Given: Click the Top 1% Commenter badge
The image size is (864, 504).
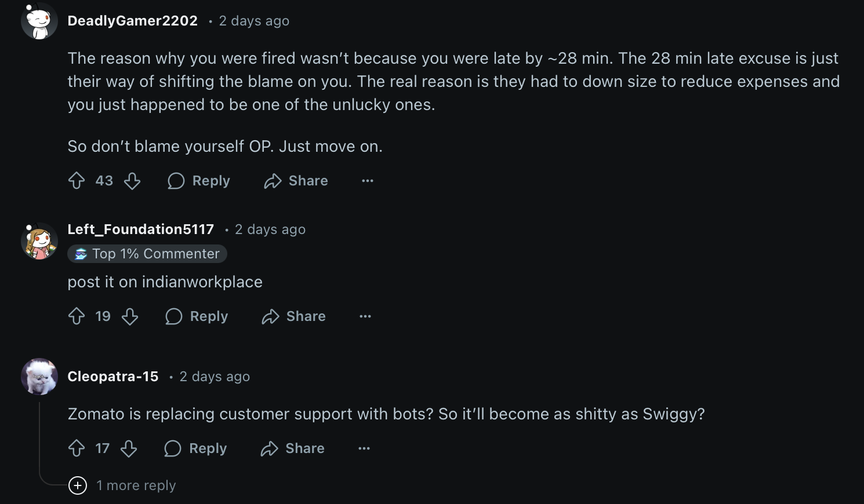Looking at the screenshot, I should tap(147, 254).
